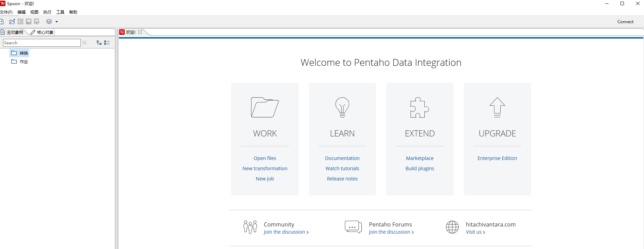Minimize the Spoon window

pyautogui.click(x=607, y=3)
